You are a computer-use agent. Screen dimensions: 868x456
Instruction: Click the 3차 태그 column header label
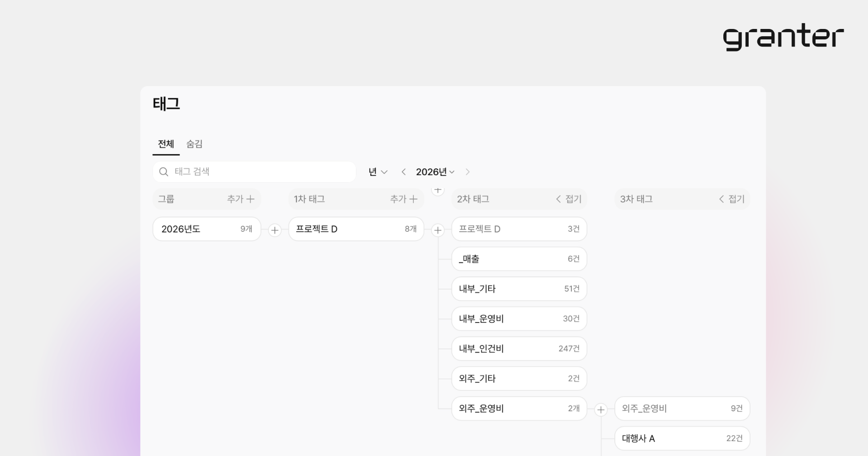pos(636,199)
